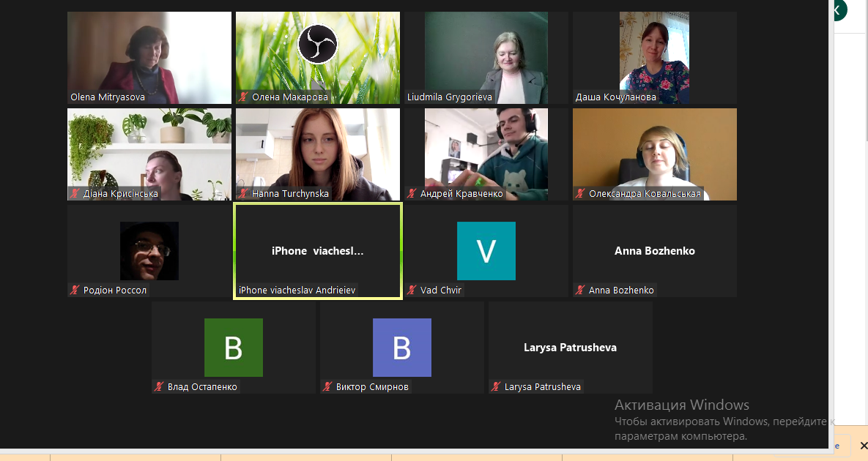Select the 'Андрей Кравченко' name label
This screenshot has width=868, height=461.
[461, 194]
